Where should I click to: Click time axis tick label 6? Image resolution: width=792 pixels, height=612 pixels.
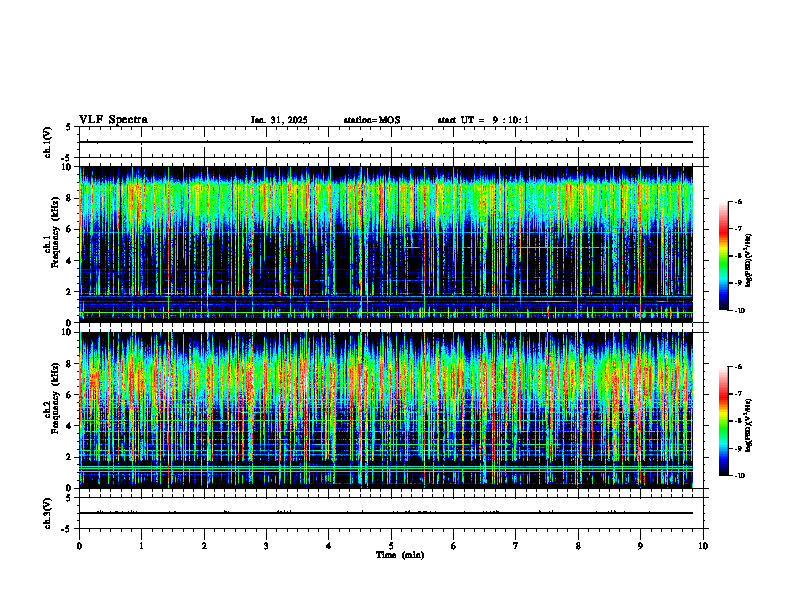click(454, 546)
